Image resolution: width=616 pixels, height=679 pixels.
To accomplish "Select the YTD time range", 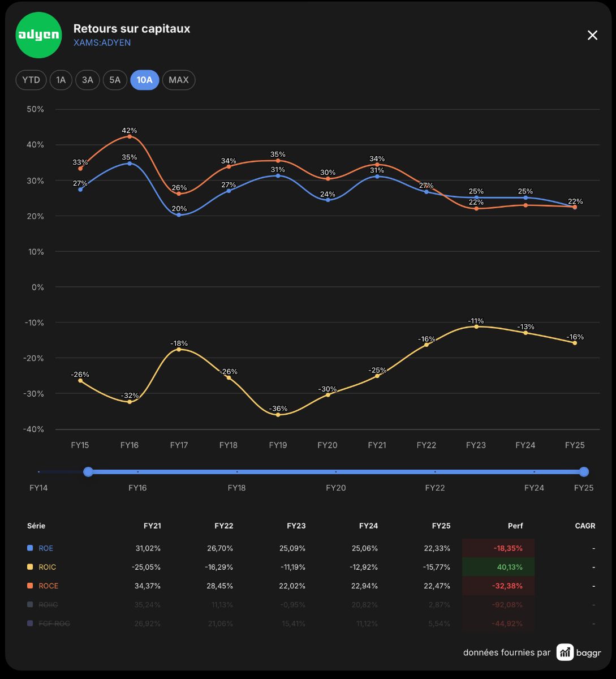I will coord(31,80).
